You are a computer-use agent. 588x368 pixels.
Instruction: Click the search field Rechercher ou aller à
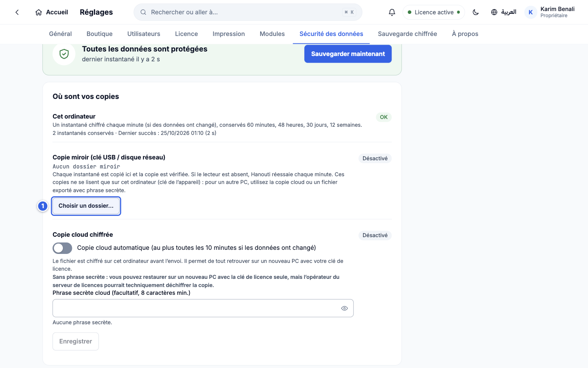[x=248, y=12]
